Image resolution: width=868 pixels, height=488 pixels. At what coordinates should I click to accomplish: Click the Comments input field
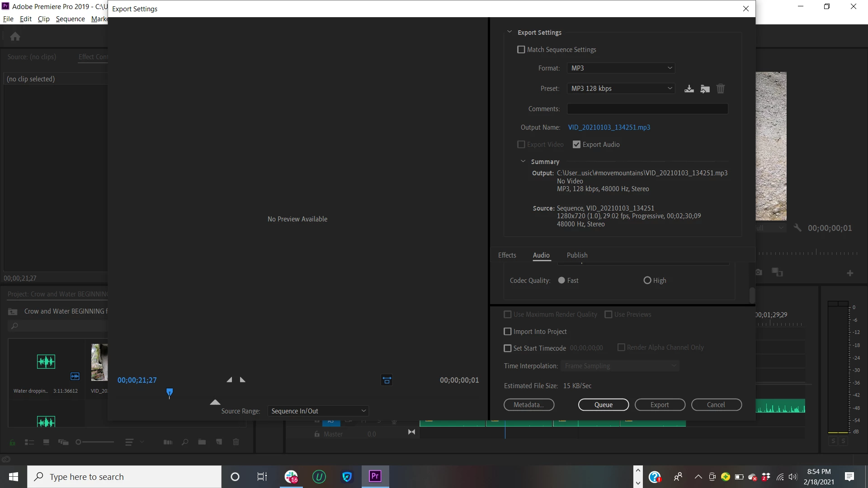coord(647,109)
